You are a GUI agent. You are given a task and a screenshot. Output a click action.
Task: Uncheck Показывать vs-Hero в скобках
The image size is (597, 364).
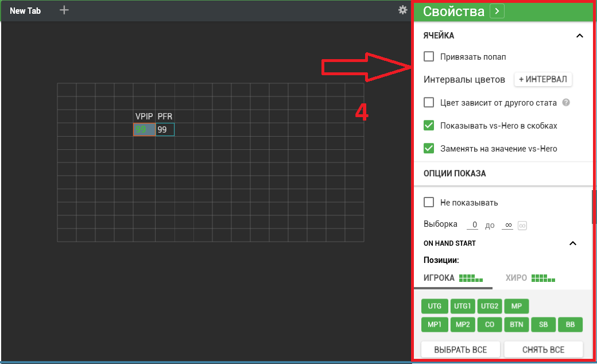[428, 125]
